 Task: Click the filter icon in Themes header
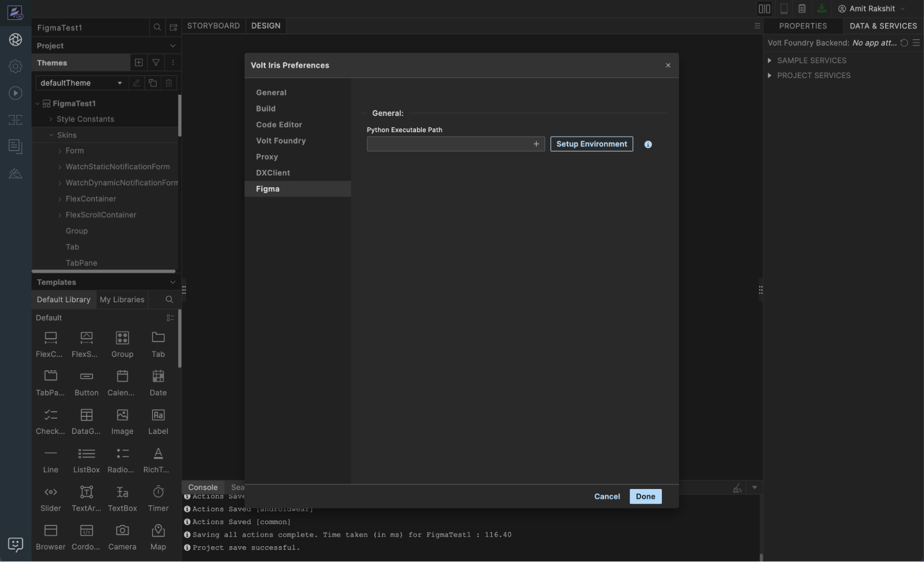pos(156,62)
